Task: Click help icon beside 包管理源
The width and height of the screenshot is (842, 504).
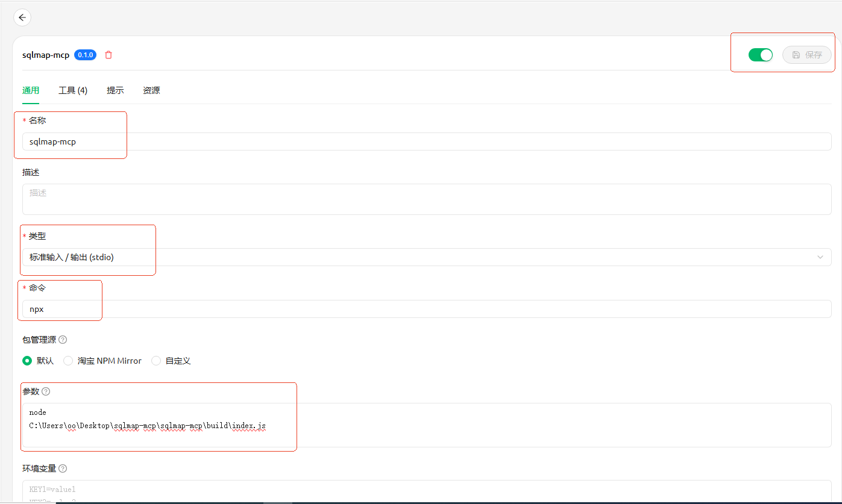Action: (x=63, y=340)
